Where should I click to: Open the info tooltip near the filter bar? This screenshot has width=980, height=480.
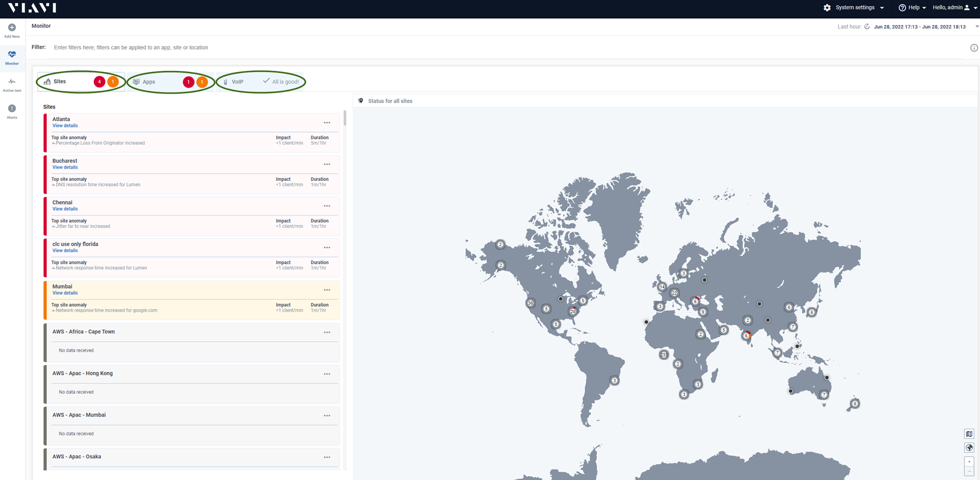pos(974,47)
